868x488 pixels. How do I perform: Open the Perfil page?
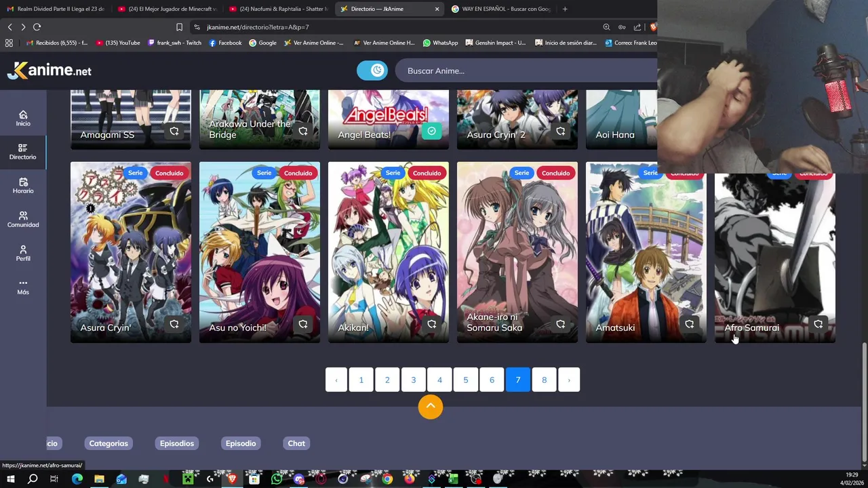23,253
